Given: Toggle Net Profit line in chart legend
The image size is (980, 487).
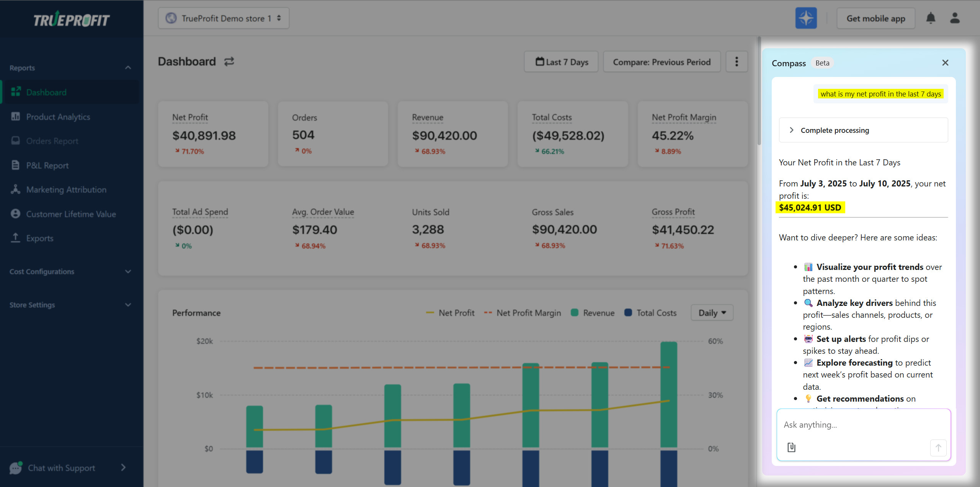Looking at the screenshot, I should pos(451,312).
